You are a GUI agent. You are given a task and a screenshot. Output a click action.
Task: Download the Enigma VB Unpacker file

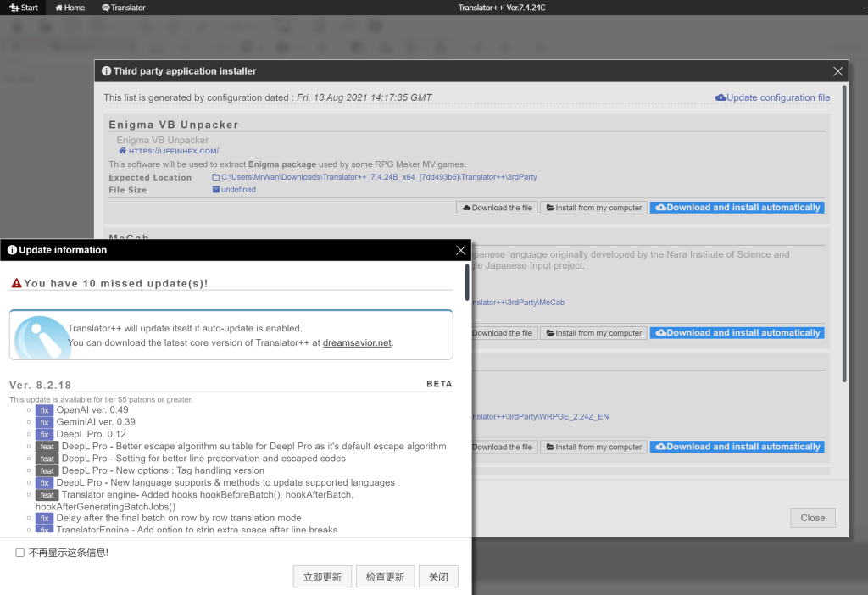tap(497, 208)
